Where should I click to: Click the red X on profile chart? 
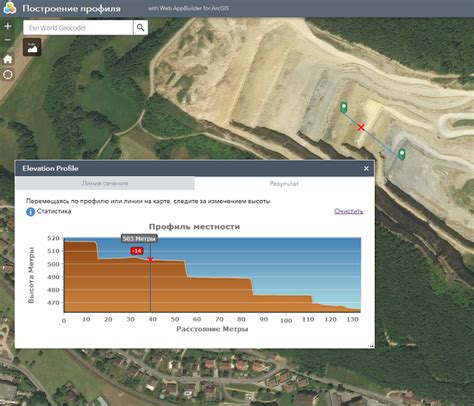click(x=150, y=260)
